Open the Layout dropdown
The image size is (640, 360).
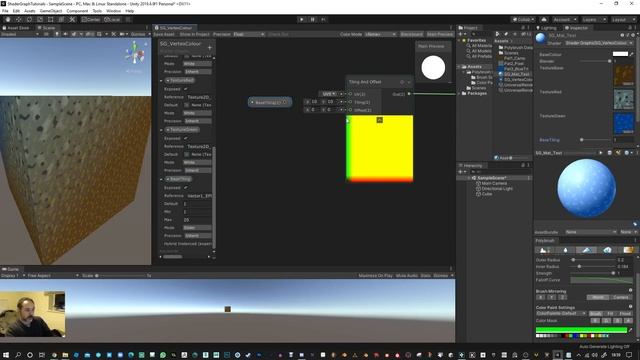623,19
